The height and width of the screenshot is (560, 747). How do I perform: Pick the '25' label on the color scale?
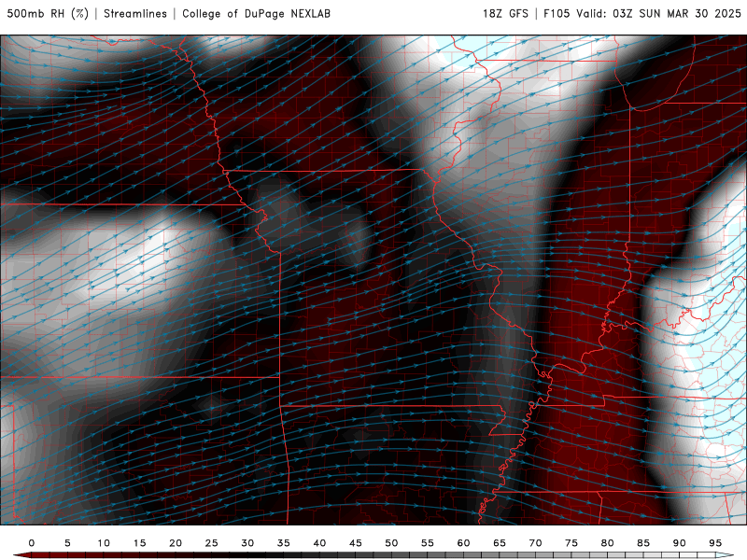(x=212, y=543)
